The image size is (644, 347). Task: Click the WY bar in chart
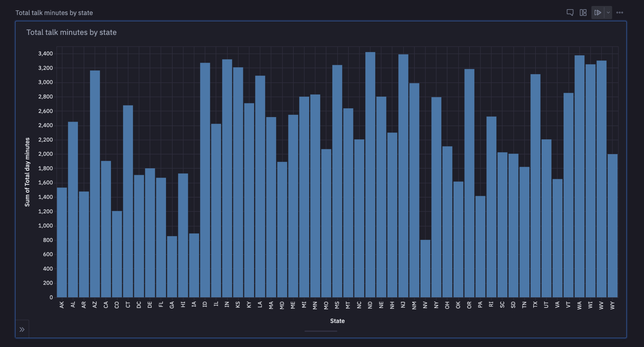(x=612, y=226)
